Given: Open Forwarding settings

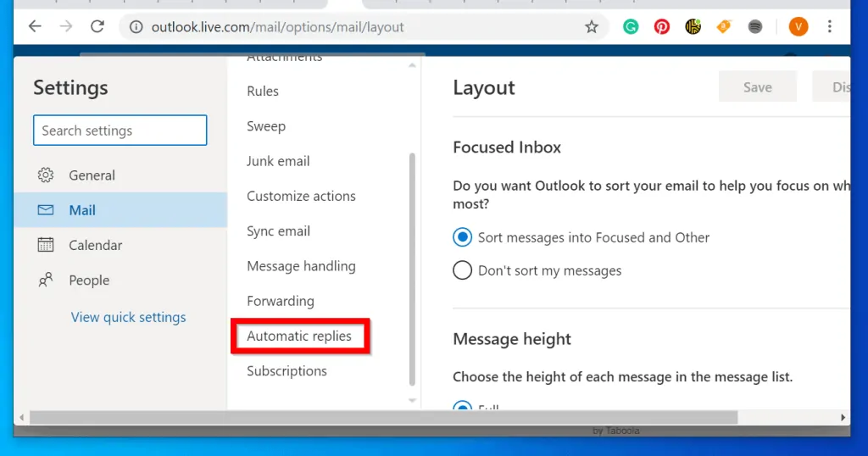Looking at the screenshot, I should tap(281, 301).
